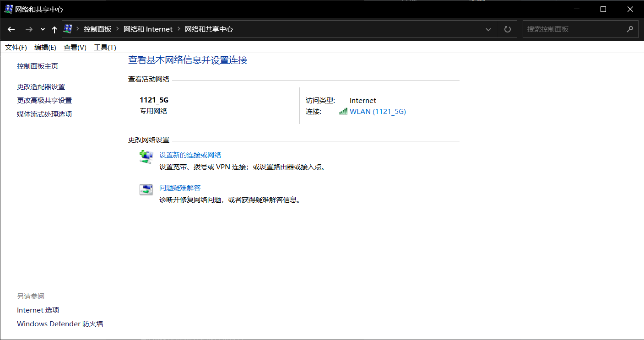Open the 查看(V) menu

(x=75, y=48)
